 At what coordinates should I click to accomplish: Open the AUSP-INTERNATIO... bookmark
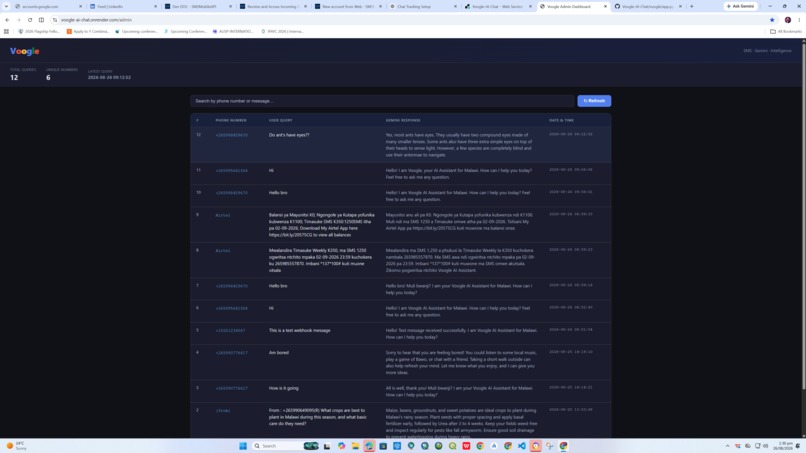[x=233, y=31]
